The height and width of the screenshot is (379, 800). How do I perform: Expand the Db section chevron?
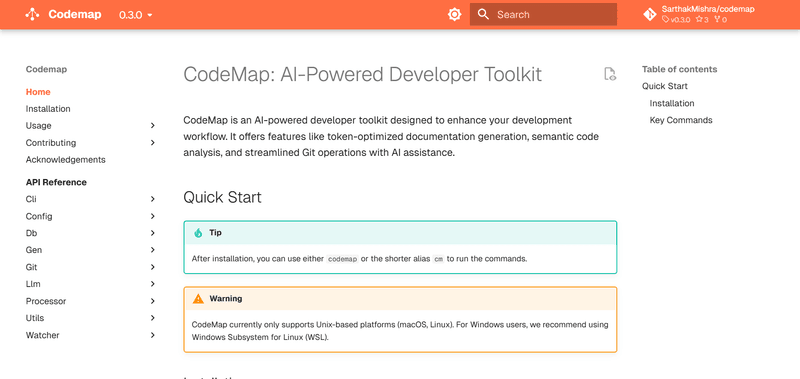pos(153,233)
